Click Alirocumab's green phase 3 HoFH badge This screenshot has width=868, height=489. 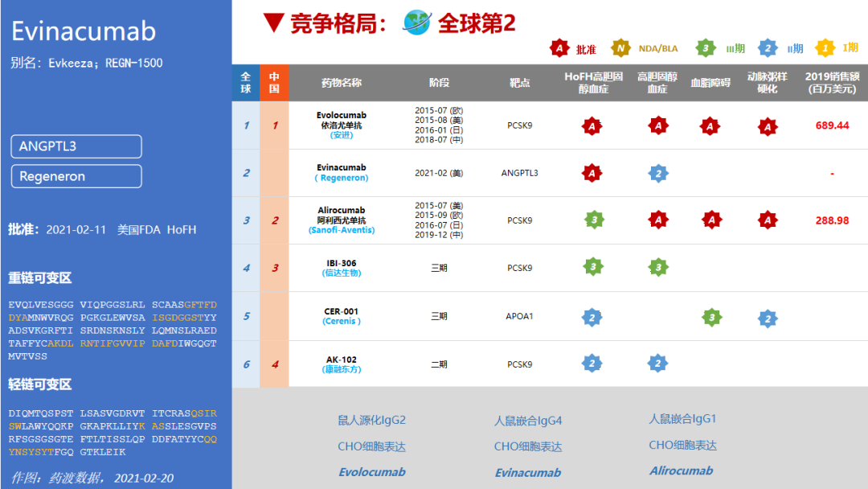(595, 220)
